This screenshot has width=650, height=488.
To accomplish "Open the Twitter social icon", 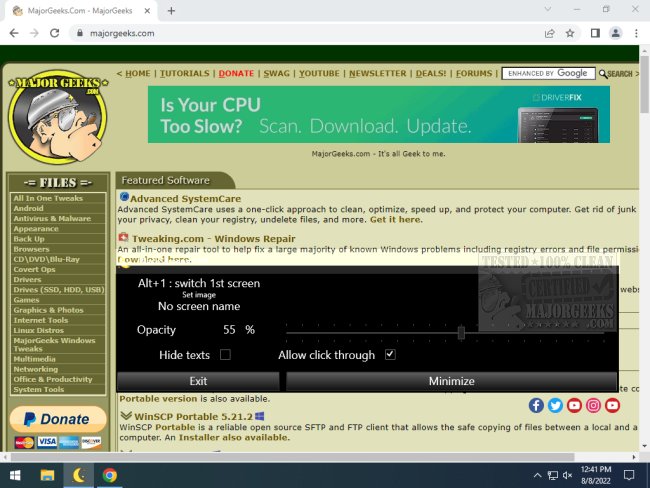I will [555, 405].
